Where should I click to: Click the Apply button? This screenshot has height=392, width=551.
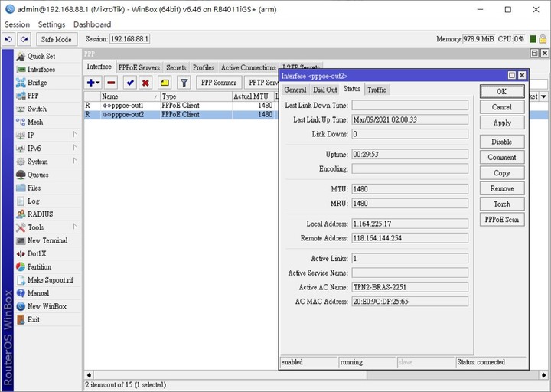pos(502,122)
